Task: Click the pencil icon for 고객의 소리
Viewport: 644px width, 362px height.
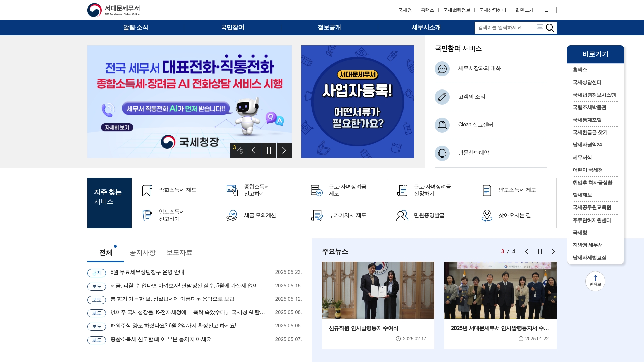Action: (442, 97)
